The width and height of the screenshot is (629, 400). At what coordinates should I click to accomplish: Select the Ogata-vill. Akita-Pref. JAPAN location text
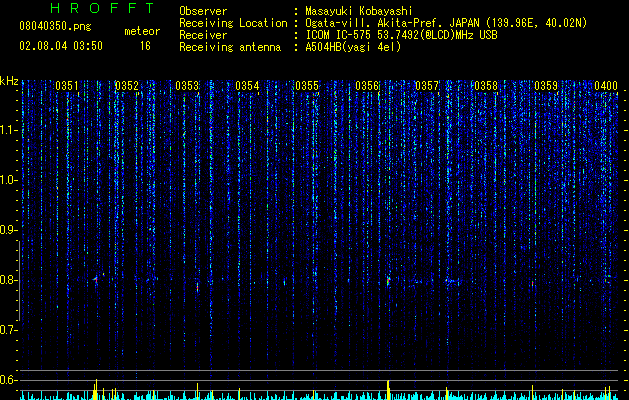pyautogui.click(x=446, y=23)
